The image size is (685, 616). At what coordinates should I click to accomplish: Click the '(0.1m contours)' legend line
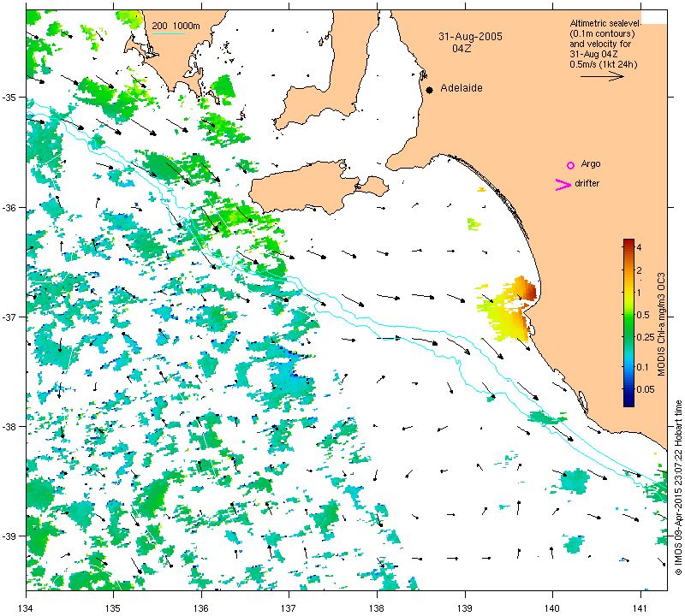coord(602,33)
